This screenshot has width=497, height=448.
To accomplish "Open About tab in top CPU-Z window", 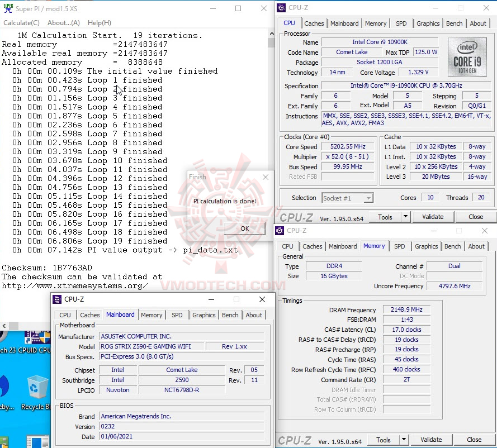I will click(477, 23).
